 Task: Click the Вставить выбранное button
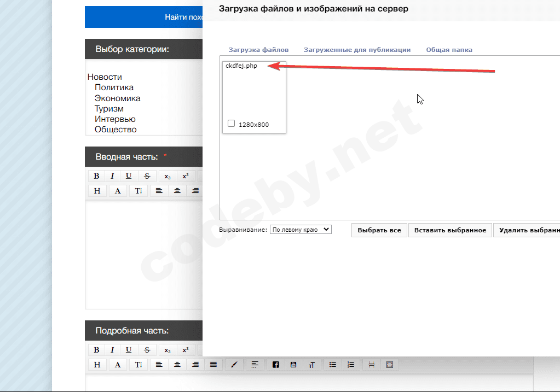(x=450, y=230)
